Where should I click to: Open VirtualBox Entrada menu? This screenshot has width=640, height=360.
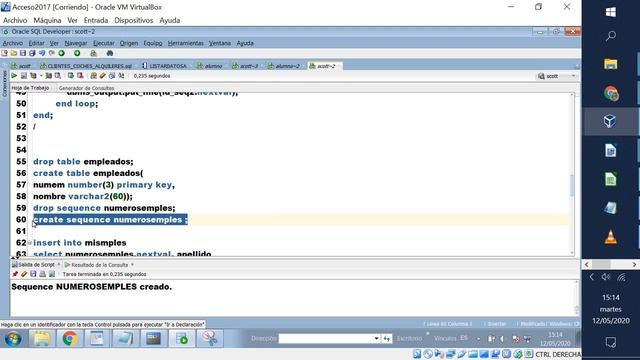pyautogui.click(x=96, y=20)
